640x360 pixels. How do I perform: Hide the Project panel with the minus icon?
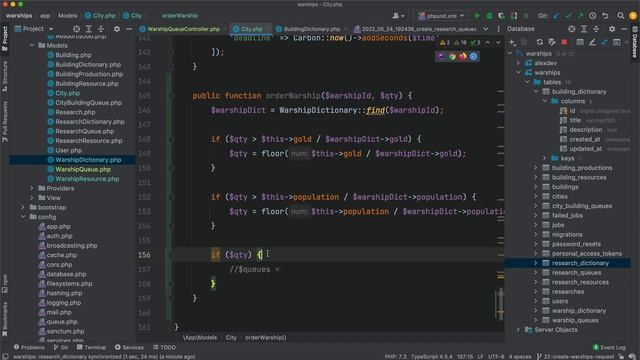(129, 29)
